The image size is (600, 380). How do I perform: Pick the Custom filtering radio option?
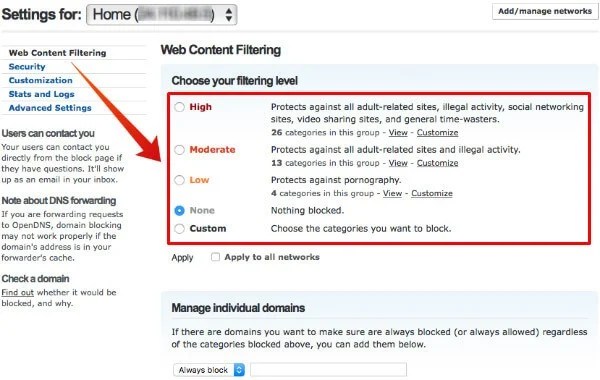tap(179, 229)
